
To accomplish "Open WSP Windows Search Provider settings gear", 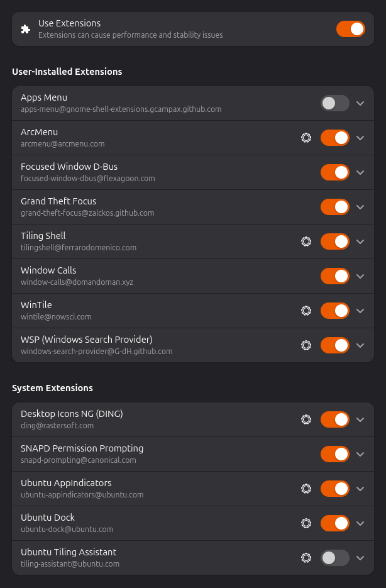I will click(x=306, y=345).
